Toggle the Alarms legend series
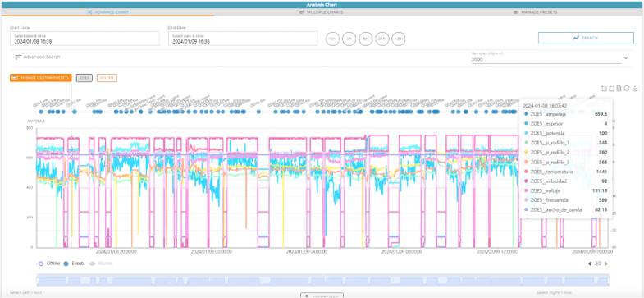This screenshot has width=644, height=298. [100, 264]
